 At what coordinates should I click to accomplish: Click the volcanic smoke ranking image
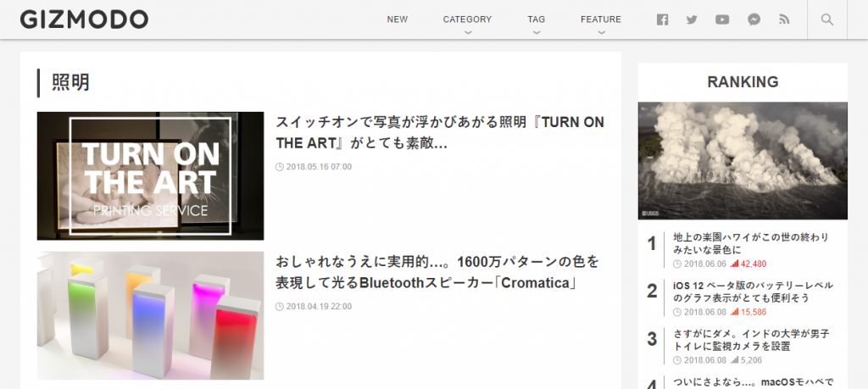743,160
